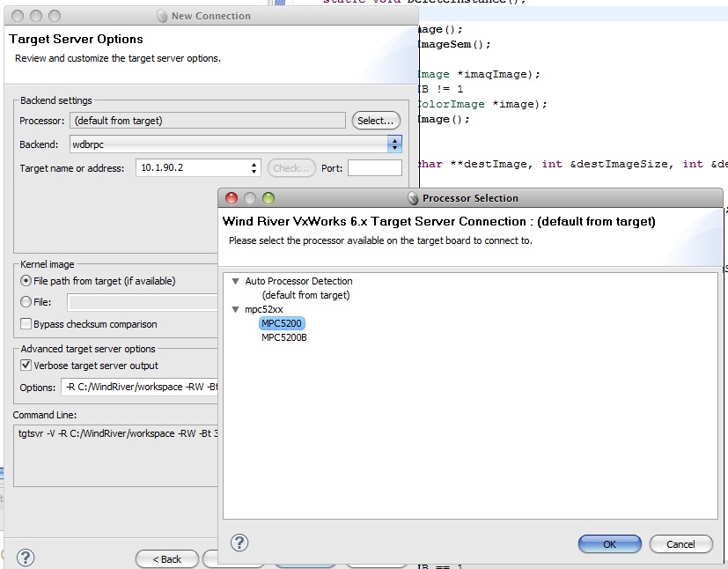The width and height of the screenshot is (728, 569).
Task: Go Back in New Connection wizard
Action: coord(167,558)
